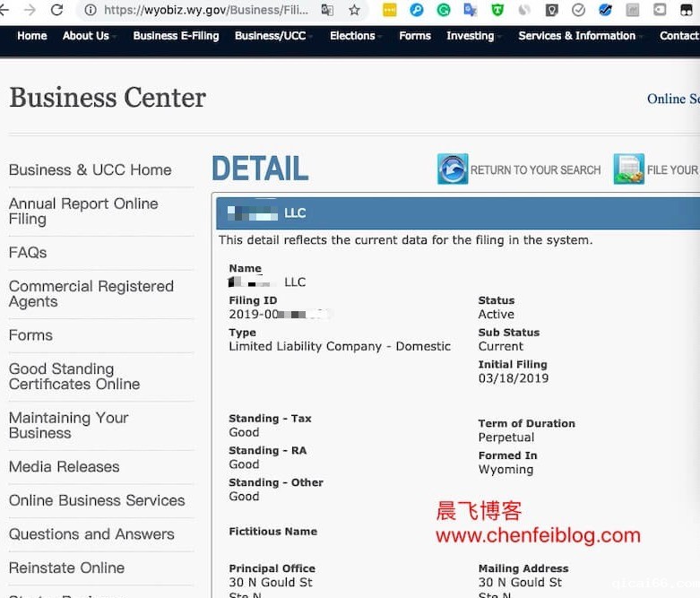The width and height of the screenshot is (700, 598).
Task: Click the forward navigation arrow
Action: tap(30, 11)
